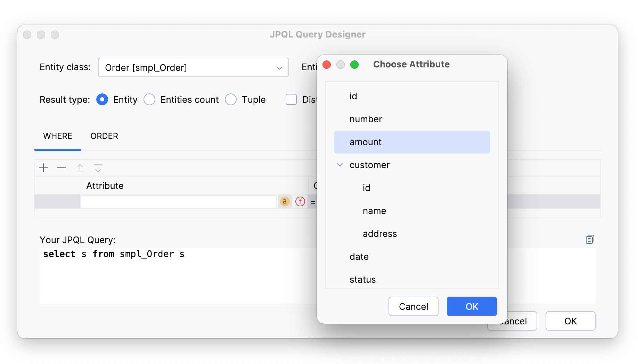Switch to the ORDER tab
Viewport: 638px width, 364px height.
tap(104, 136)
